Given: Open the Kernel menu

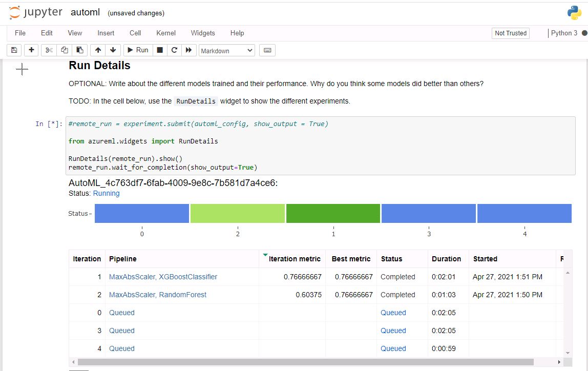Looking at the screenshot, I should (x=165, y=33).
